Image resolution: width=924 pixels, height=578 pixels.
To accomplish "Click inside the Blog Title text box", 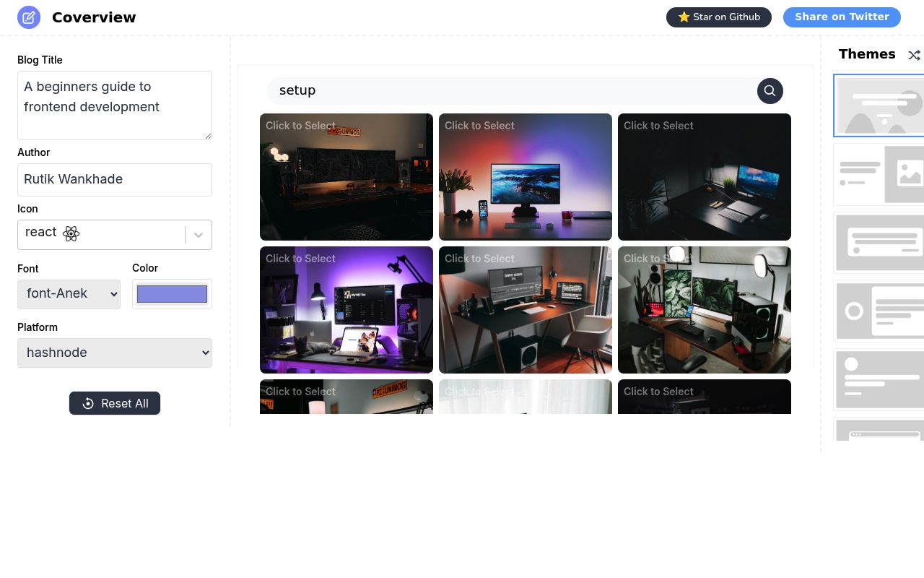I will tap(115, 105).
